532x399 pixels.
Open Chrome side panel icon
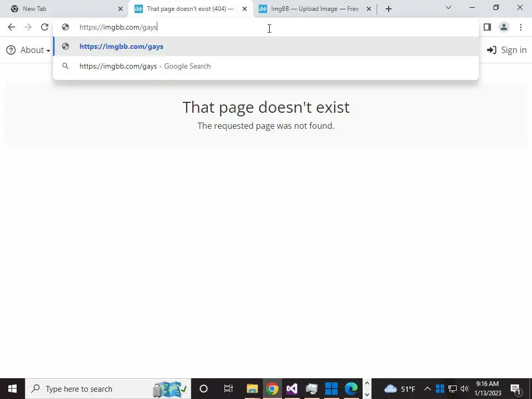click(x=487, y=27)
